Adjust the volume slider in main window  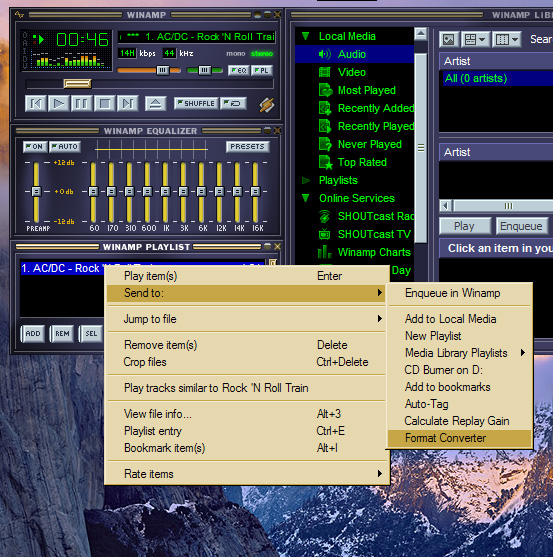(x=163, y=70)
